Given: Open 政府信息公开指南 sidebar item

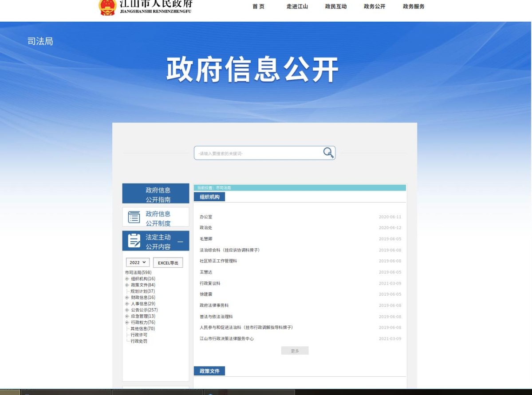Looking at the screenshot, I should pyautogui.click(x=156, y=194).
